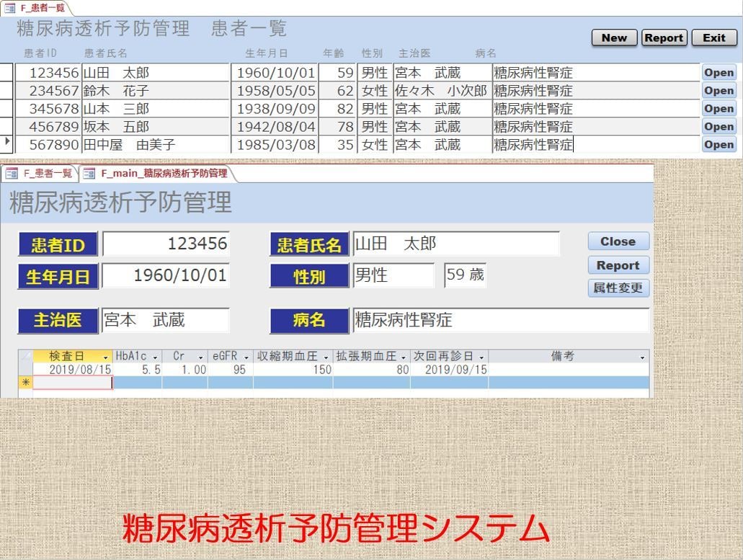Click the 患者氏名 field showing 山田 太郎
This screenshot has height=560, width=743.
tap(456, 244)
